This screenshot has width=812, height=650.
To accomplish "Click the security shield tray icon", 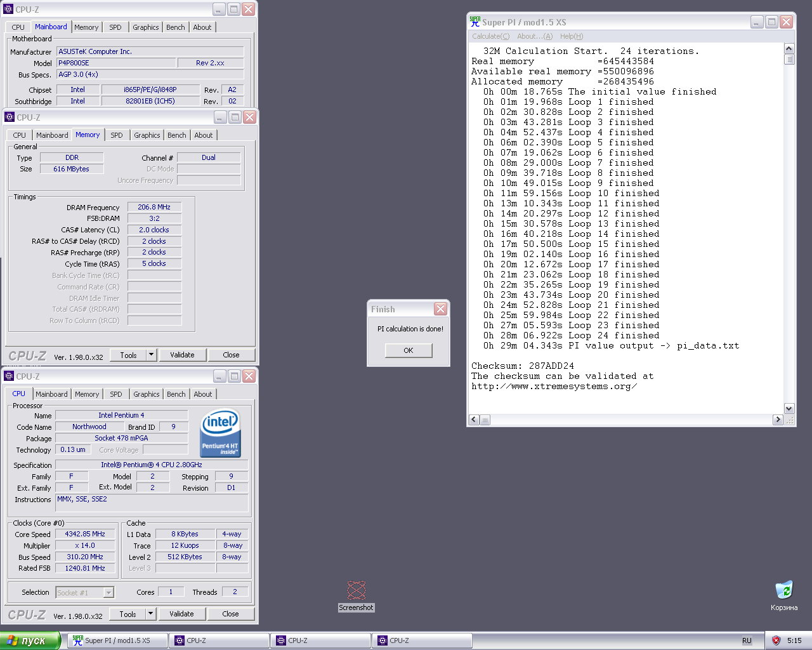I will tap(775, 640).
